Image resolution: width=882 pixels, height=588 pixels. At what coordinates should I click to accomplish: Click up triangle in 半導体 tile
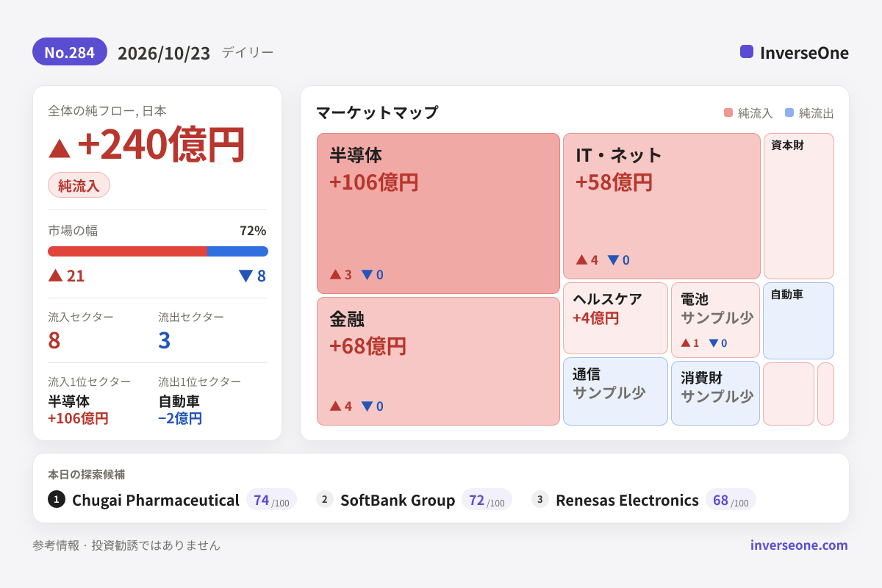point(335,275)
